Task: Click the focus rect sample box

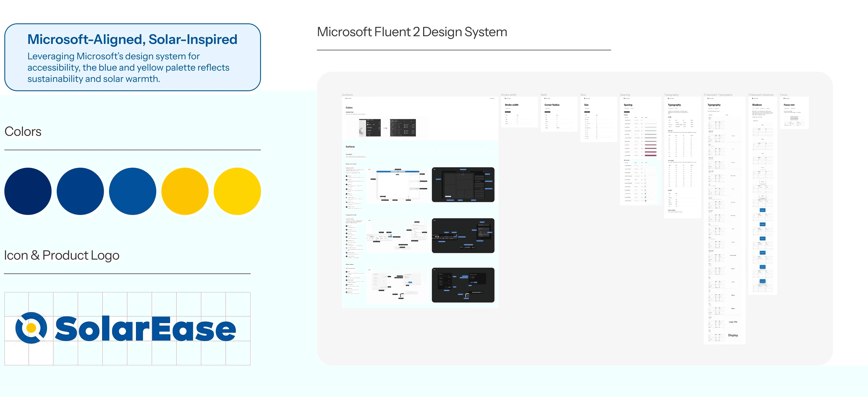Action: point(794,118)
